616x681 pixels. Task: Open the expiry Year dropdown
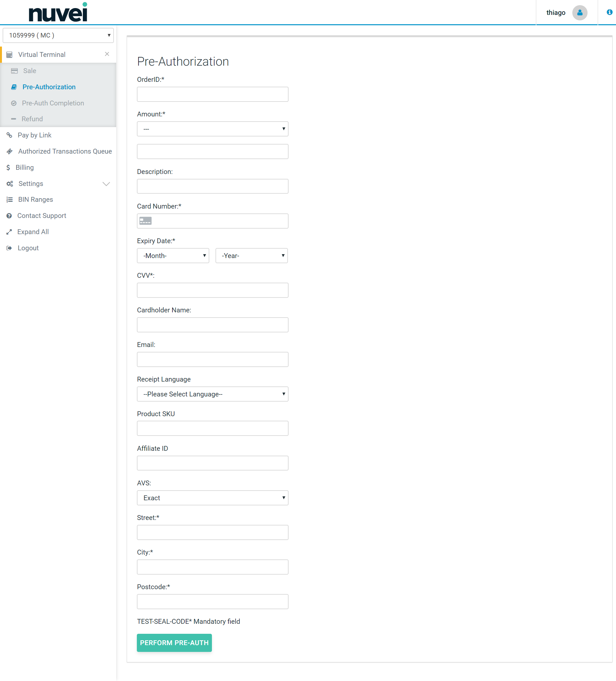[251, 256]
